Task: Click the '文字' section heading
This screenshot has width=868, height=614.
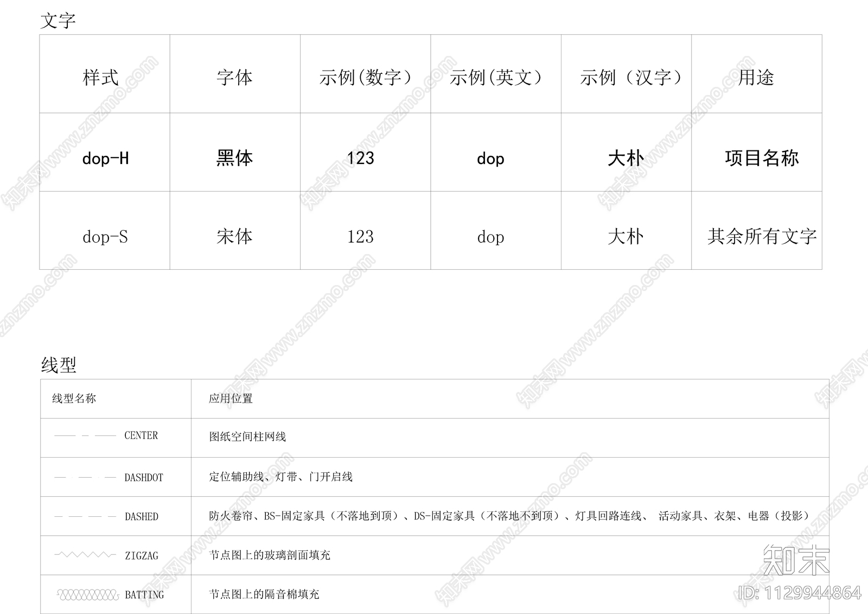Action: (x=58, y=21)
